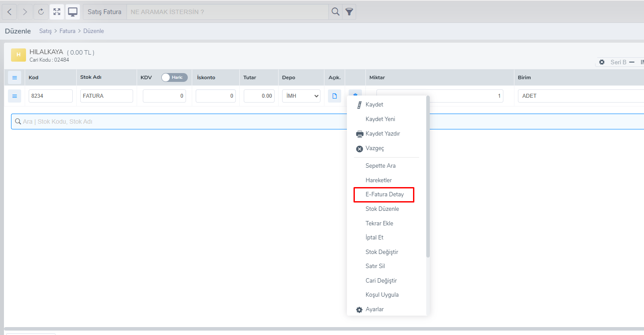Screen dimensions: 644x335
Task: Click the yellow H customer avatar
Action: pos(18,55)
